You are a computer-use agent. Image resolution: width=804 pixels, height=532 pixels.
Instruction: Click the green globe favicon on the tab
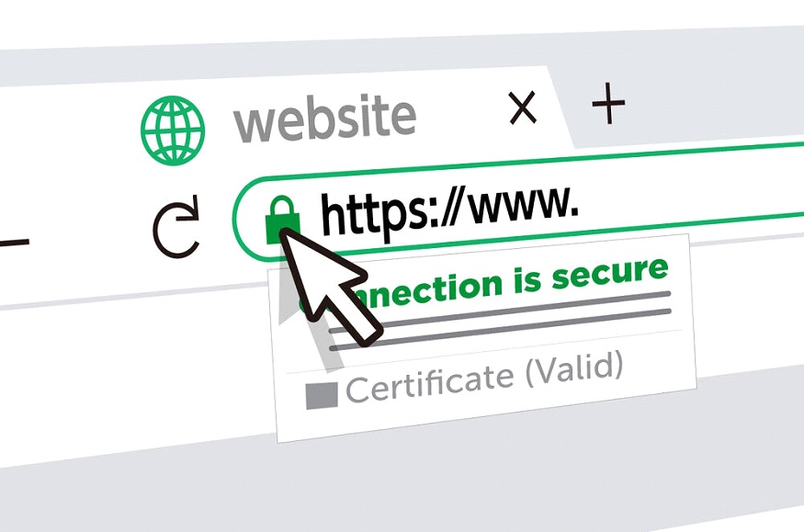[x=173, y=130]
